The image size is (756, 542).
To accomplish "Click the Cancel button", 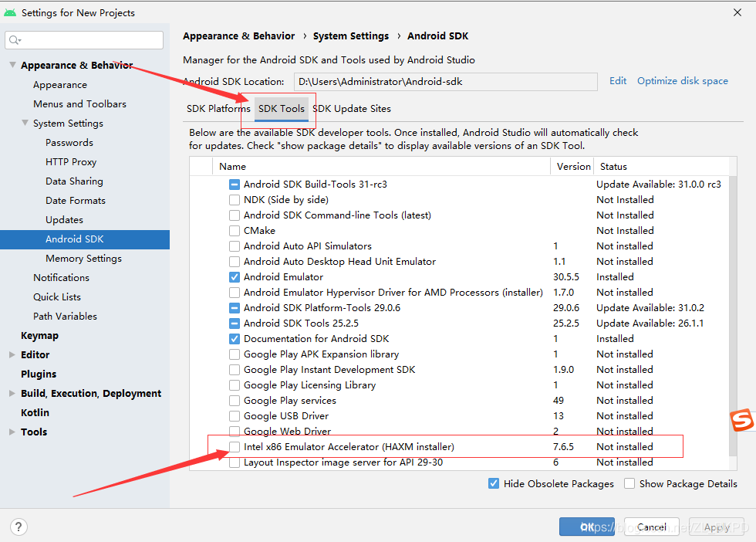I will [651, 527].
